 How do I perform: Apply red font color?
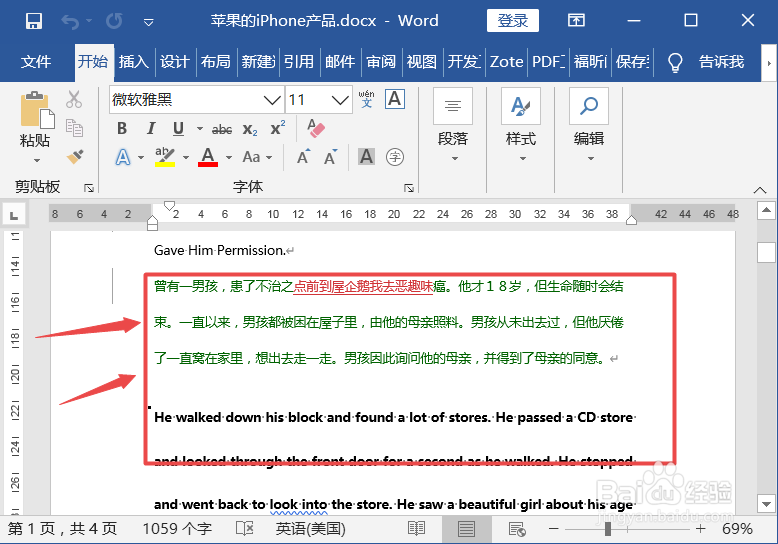pos(208,157)
